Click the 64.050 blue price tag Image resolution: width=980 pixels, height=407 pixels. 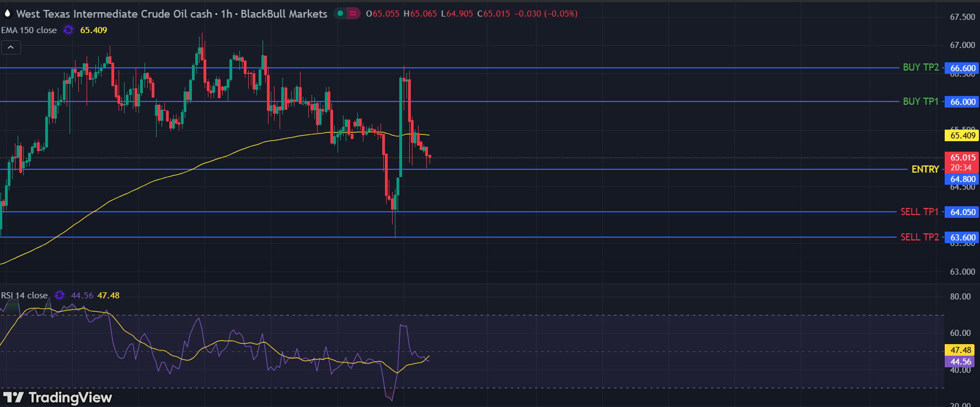(962, 212)
